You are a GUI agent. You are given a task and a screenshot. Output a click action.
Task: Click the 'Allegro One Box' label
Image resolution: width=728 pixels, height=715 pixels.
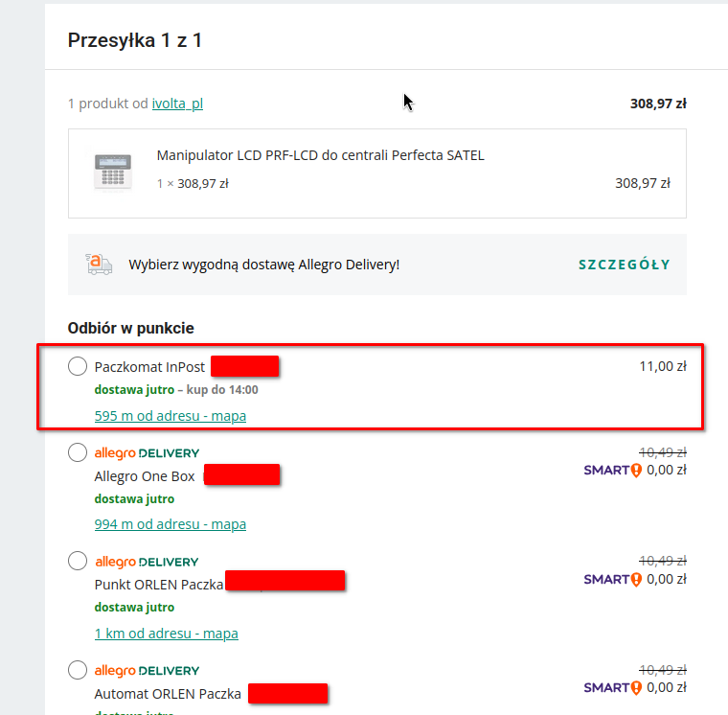[145, 476]
